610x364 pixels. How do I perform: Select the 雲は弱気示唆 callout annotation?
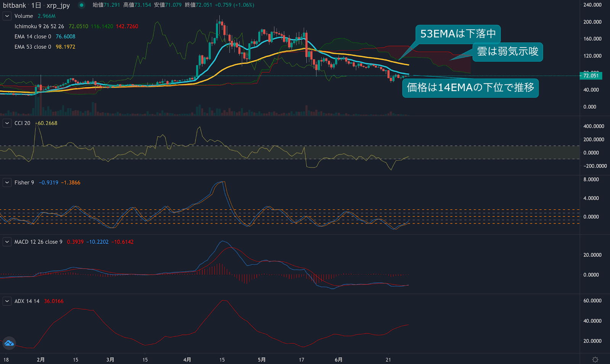coord(507,52)
